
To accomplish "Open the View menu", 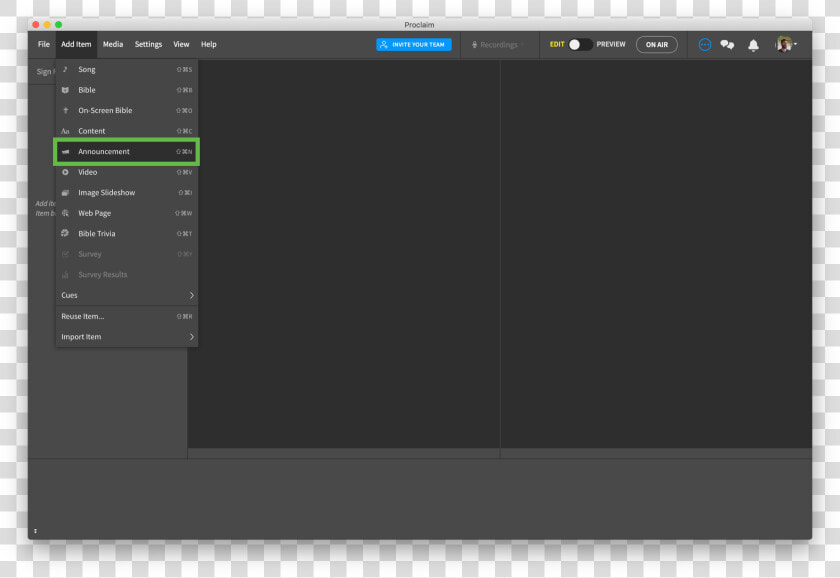I will coord(181,44).
